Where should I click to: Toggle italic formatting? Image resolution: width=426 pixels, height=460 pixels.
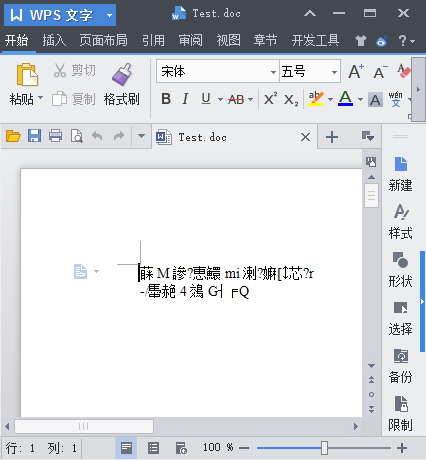[x=185, y=99]
